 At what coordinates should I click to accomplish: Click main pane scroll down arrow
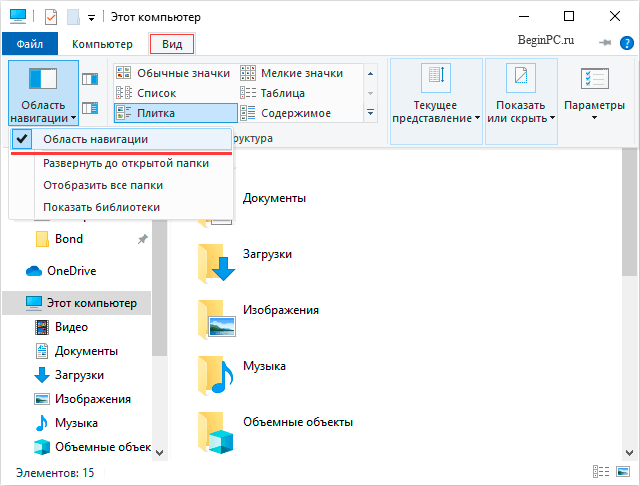click(629, 453)
